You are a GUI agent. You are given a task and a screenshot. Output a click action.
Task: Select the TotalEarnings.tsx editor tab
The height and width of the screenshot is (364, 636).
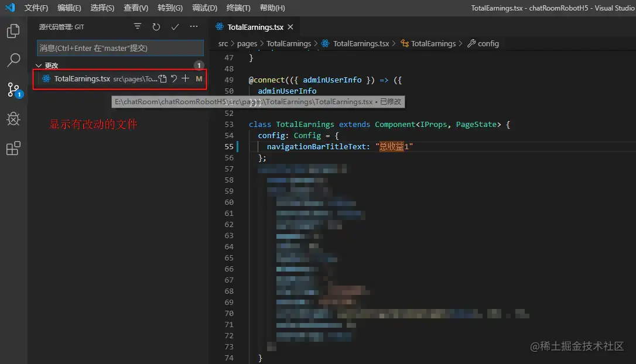pyautogui.click(x=255, y=27)
